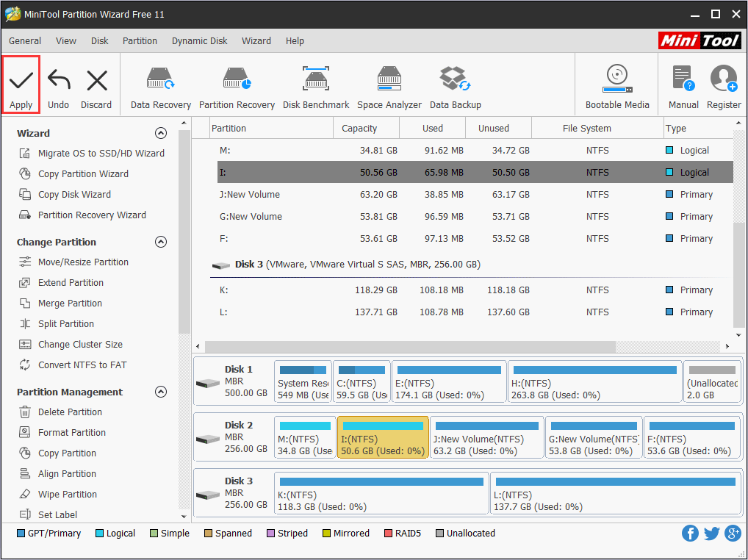
Task: Collapse the Partition Management section
Action: pyautogui.click(x=161, y=392)
